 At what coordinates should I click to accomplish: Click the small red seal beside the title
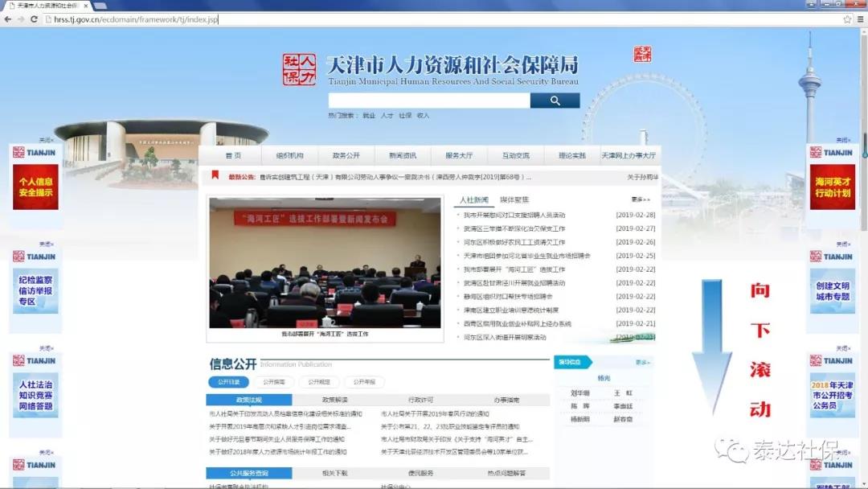642,54
